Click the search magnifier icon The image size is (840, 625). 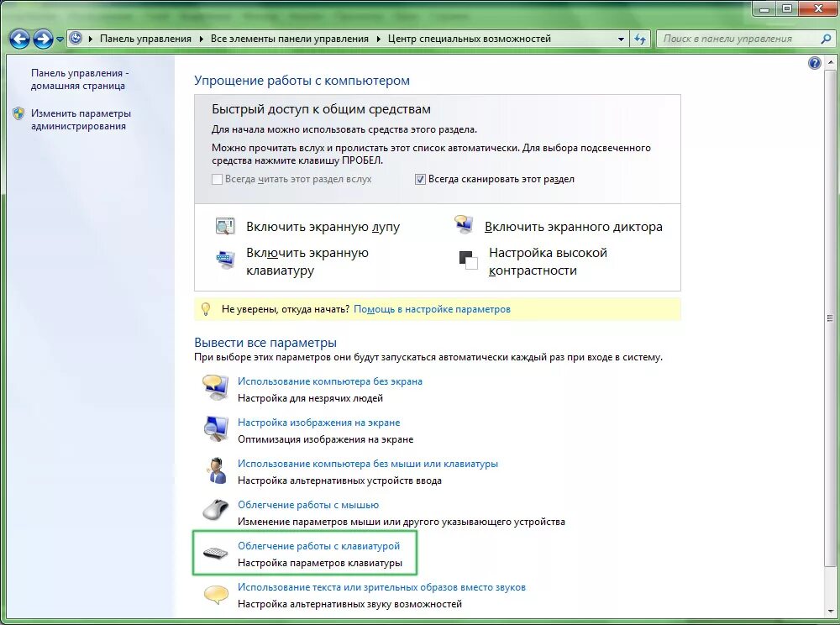[826, 39]
